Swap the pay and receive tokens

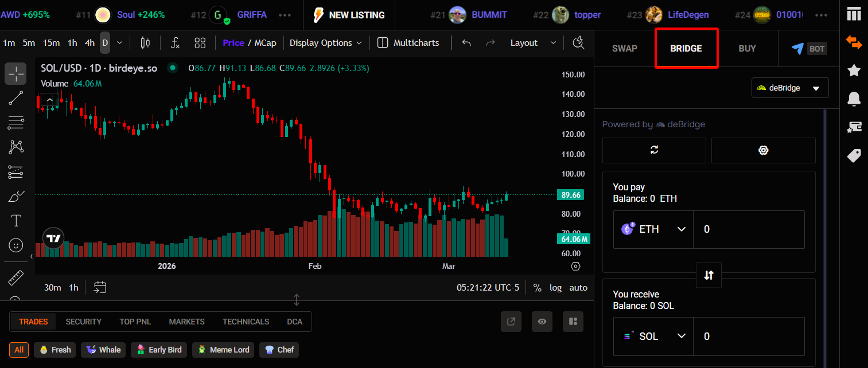(x=709, y=275)
